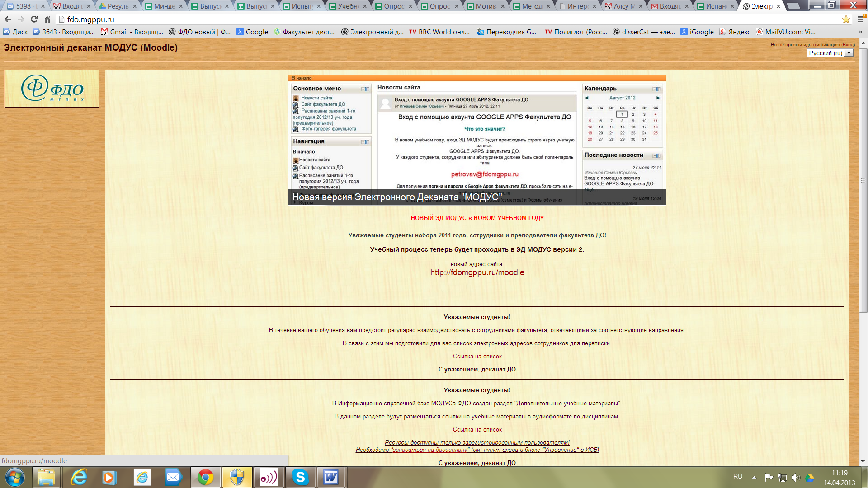Viewport: 868px width, 488px height.
Task: Click the security shield taskbar icon
Action: point(237,477)
